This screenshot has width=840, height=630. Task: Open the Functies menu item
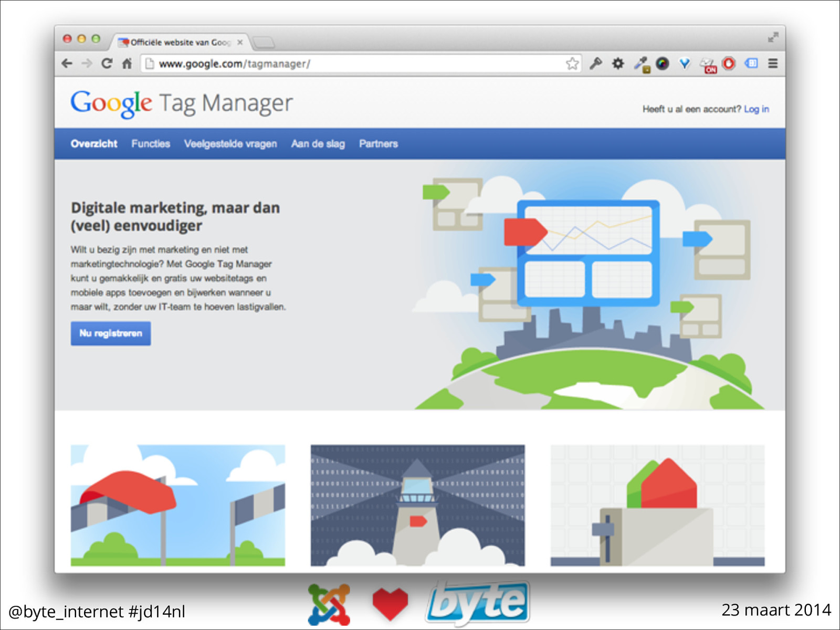(x=151, y=144)
